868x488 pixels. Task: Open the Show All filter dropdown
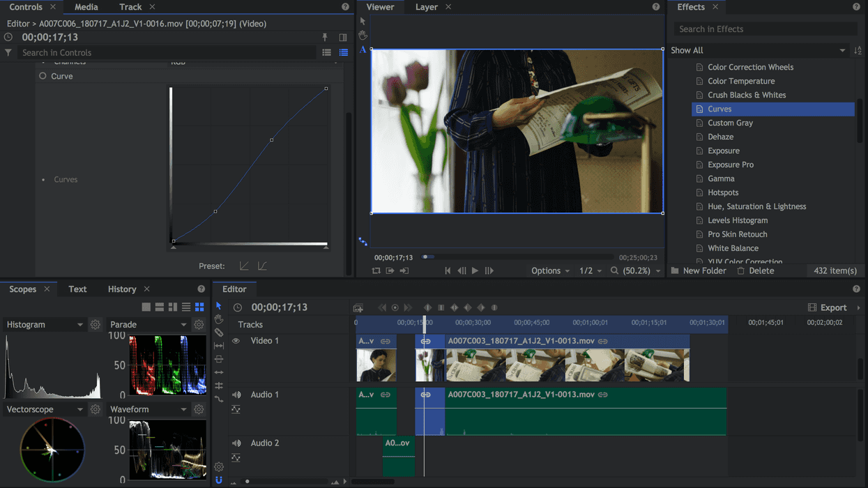[x=758, y=51]
